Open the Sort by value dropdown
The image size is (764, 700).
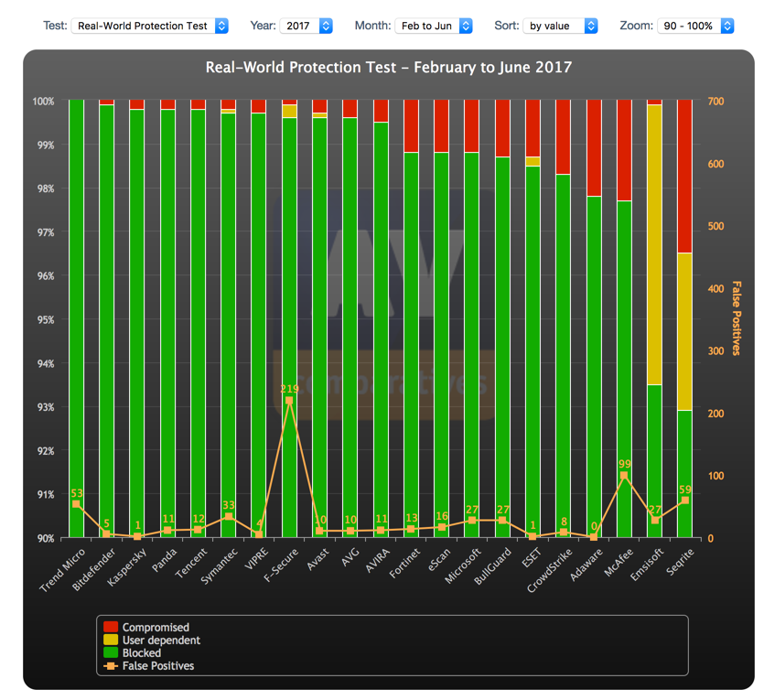click(561, 26)
